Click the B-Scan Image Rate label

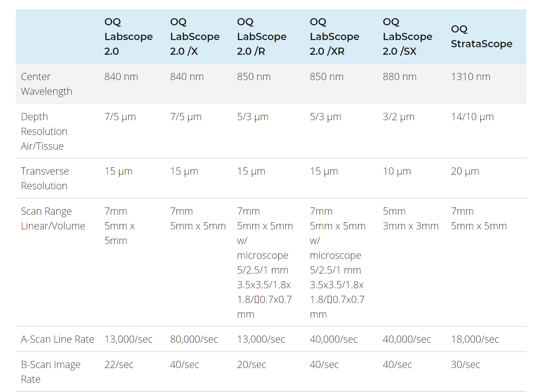[x=51, y=372]
